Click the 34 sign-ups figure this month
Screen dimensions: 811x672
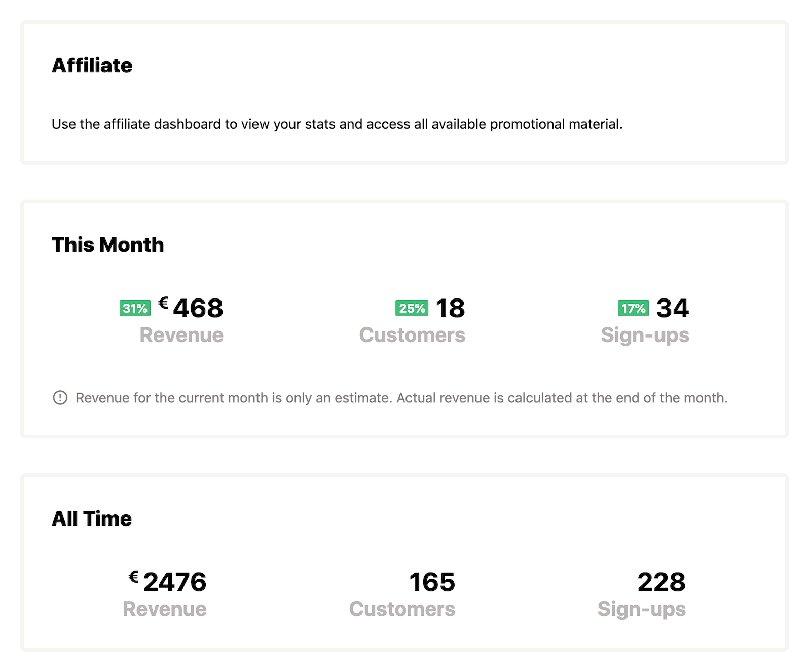pyautogui.click(x=673, y=308)
